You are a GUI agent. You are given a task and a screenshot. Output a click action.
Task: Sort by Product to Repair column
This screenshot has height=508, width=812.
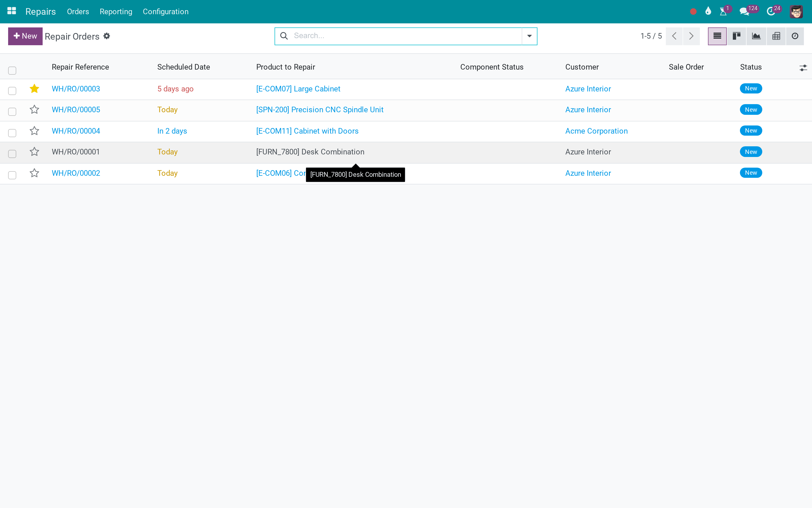click(x=285, y=67)
